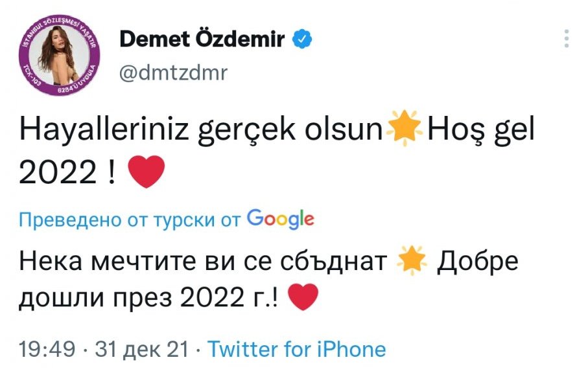Open the @dmtzdmr handle link
This screenshot has height=373, width=588.
coord(174,73)
